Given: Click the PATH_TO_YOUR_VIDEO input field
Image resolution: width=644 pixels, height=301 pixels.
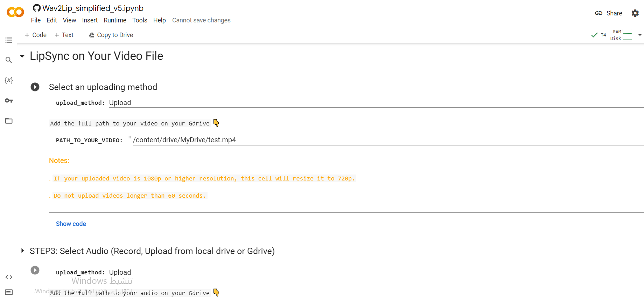Looking at the screenshot, I should (x=385, y=140).
